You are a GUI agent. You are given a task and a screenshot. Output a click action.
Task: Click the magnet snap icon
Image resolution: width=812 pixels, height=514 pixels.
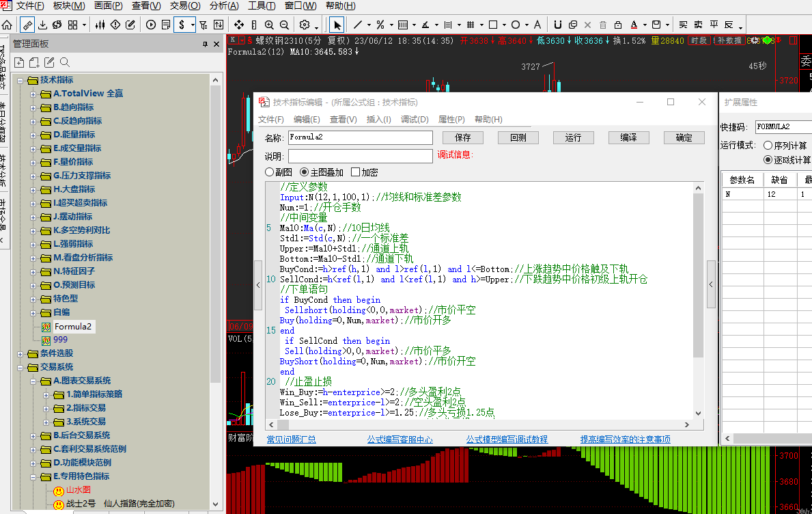click(558, 25)
